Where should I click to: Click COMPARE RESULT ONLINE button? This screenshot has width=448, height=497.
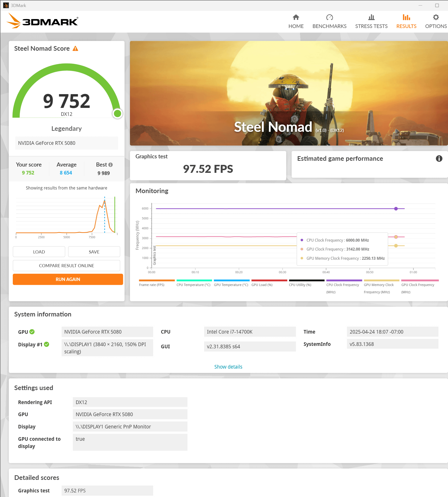pos(67,265)
